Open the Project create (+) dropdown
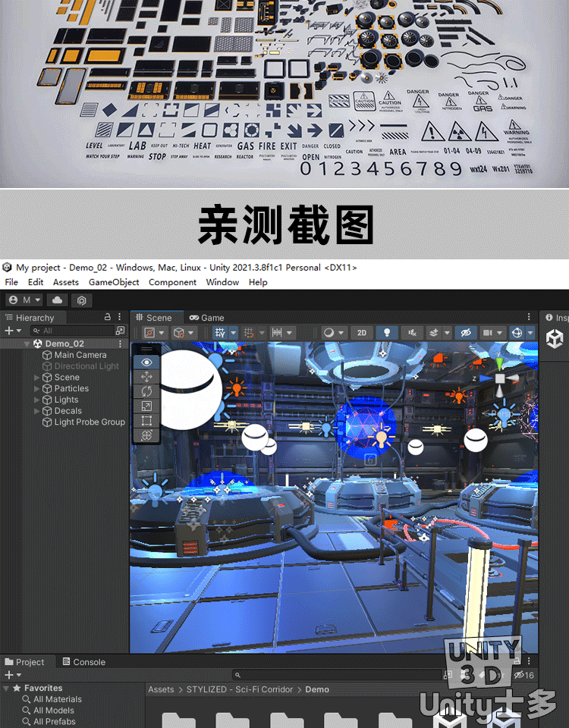569x728 pixels. click(13, 675)
